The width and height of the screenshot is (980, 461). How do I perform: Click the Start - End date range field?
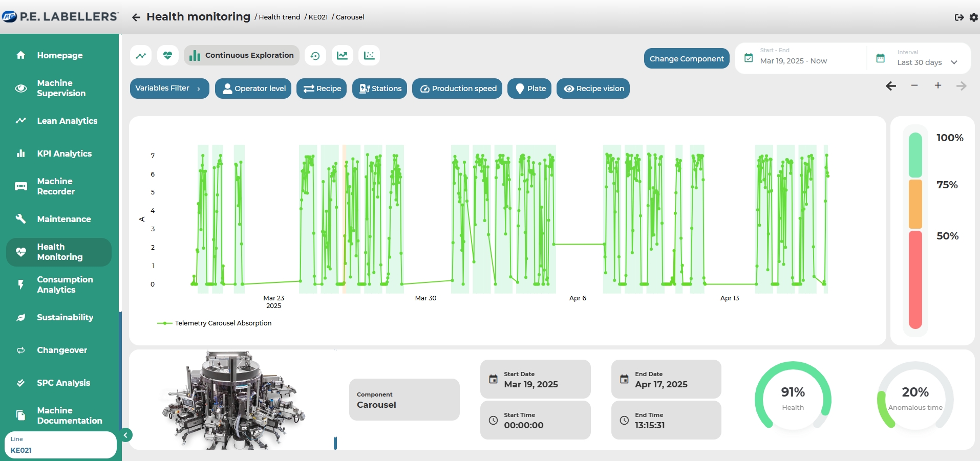[x=801, y=59]
